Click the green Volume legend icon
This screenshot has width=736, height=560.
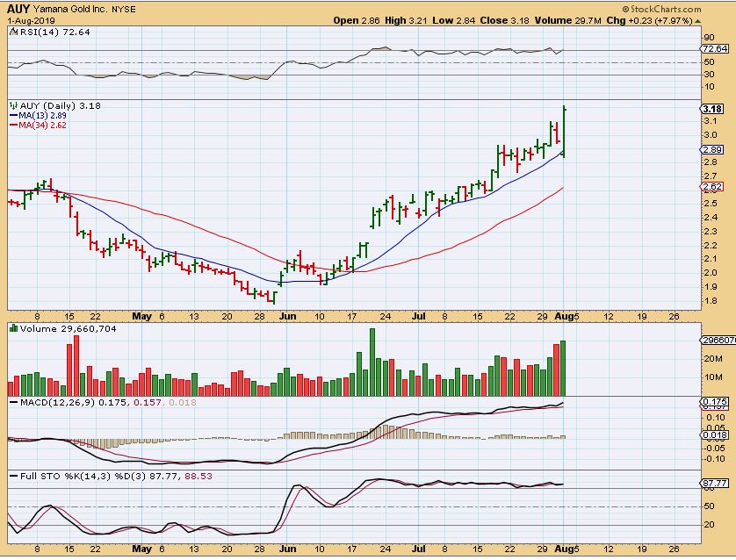tap(13, 328)
